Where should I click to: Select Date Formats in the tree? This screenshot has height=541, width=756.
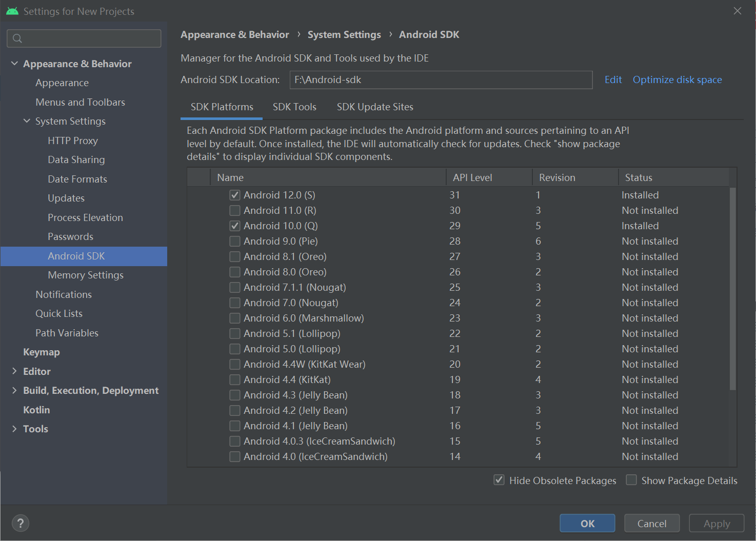[77, 179]
